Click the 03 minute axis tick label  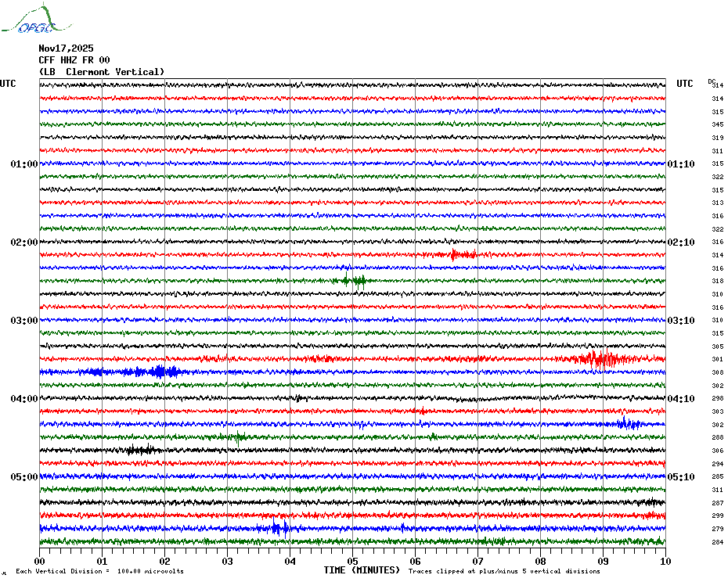tap(228, 562)
